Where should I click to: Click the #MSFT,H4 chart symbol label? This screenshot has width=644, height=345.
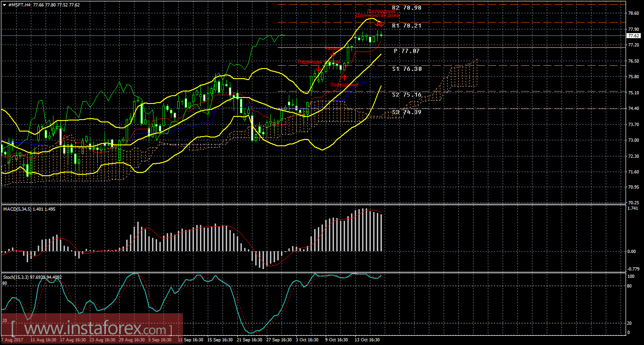tap(20, 5)
